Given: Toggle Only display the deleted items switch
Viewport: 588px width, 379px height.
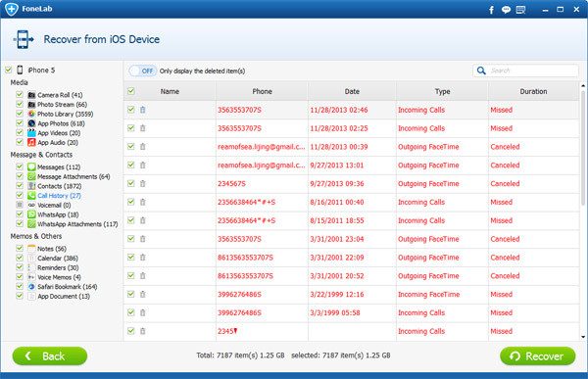Looking at the screenshot, I should (143, 71).
